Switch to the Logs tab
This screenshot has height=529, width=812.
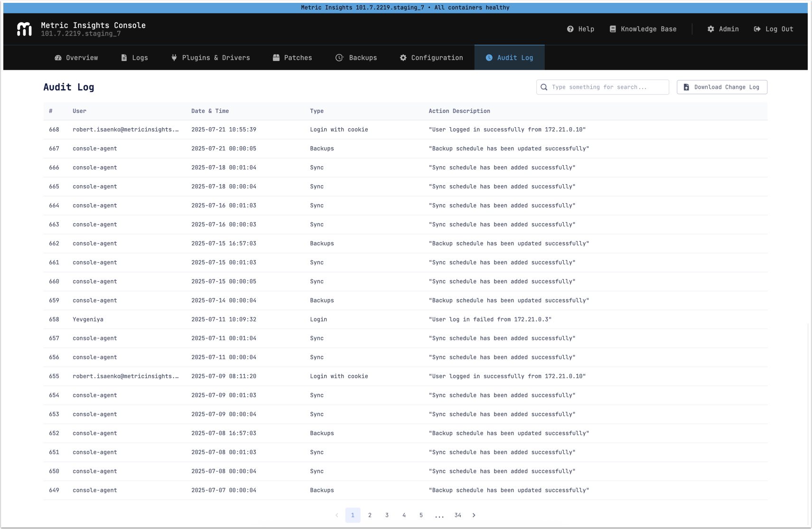coord(135,58)
